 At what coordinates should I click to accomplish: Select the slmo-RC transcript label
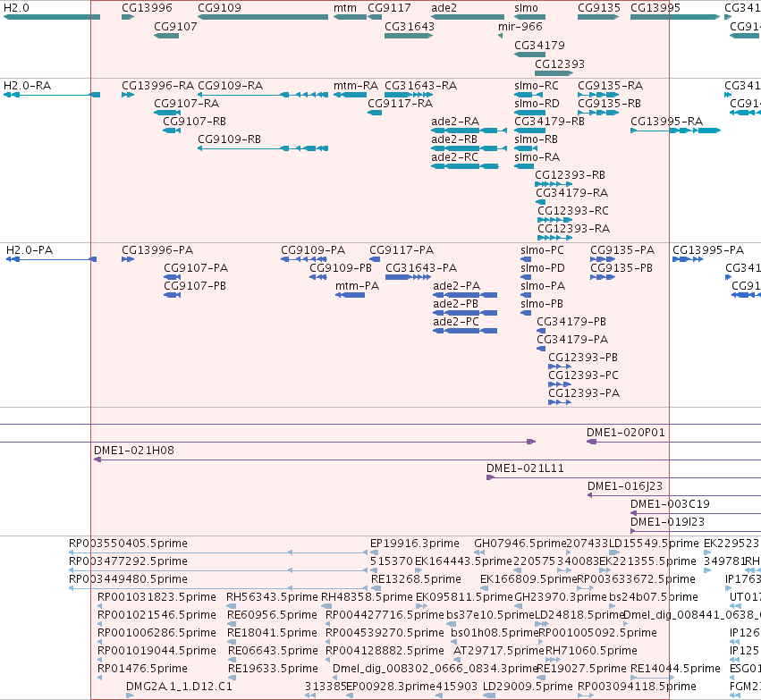pyautogui.click(x=537, y=86)
